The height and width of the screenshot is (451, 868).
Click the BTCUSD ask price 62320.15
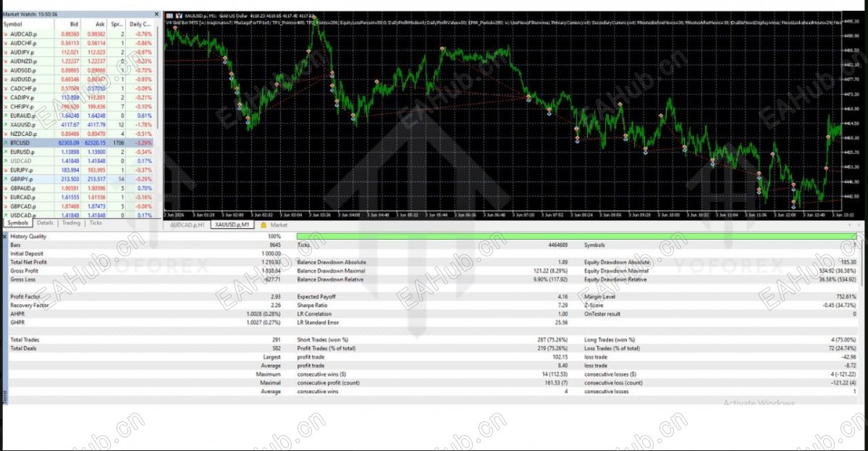click(x=96, y=143)
